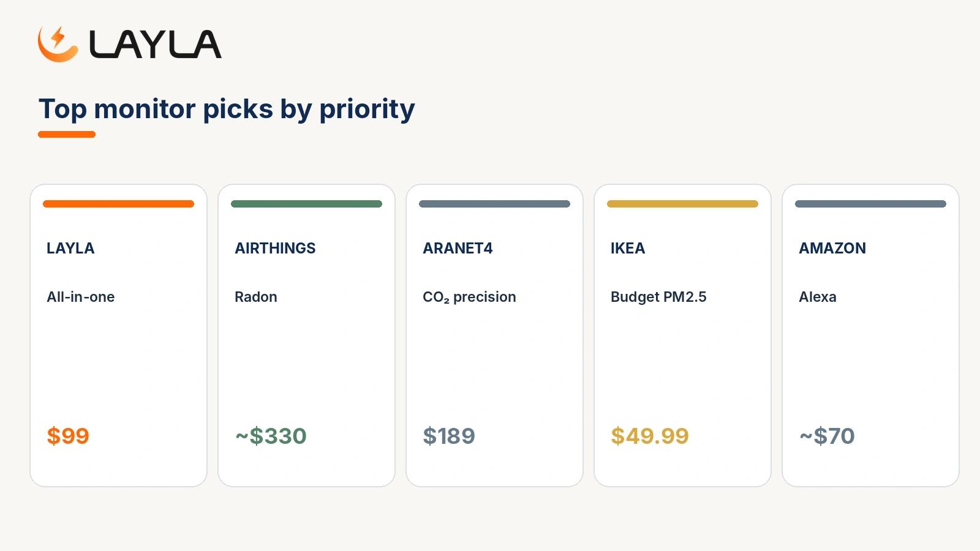Viewport: 980px width, 551px height.
Task: Click the gray bar on the Aranet4 card
Action: [494, 204]
